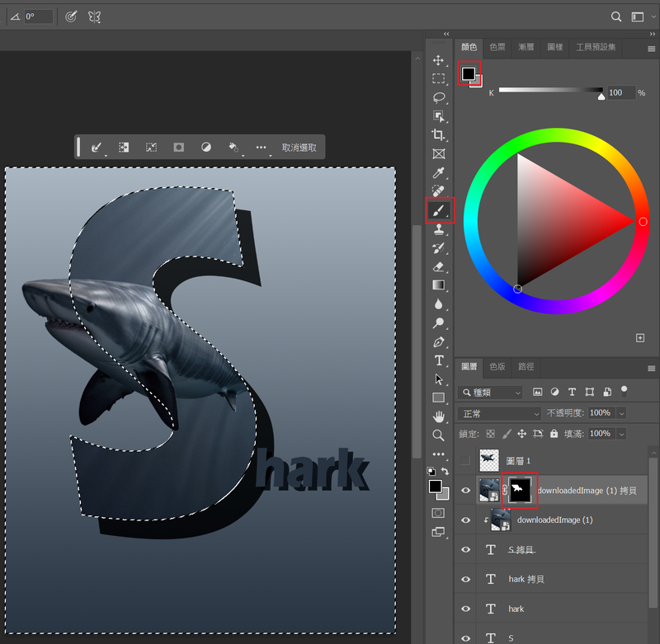Open the layer filter 種類 dropdown
Image resolution: width=660 pixels, height=644 pixels.
[491, 392]
